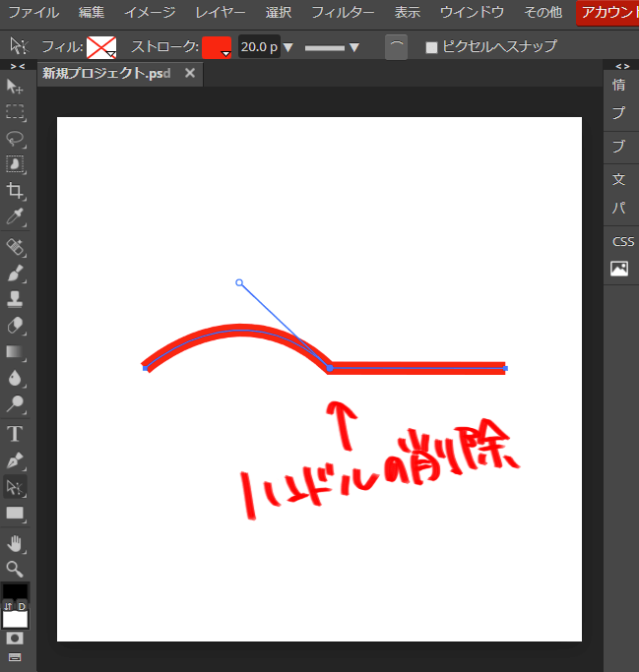Select the Eyedropper tool
This screenshot has width=639, height=672.
[15, 216]
